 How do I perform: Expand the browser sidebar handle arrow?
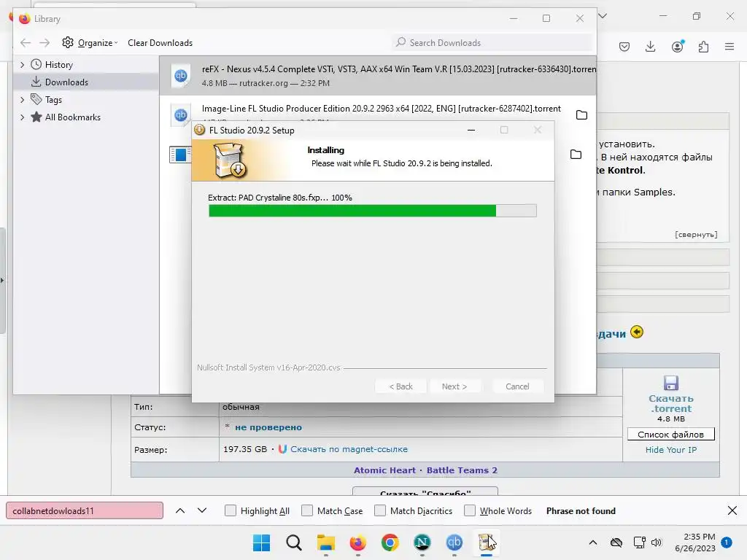[2, 281]
